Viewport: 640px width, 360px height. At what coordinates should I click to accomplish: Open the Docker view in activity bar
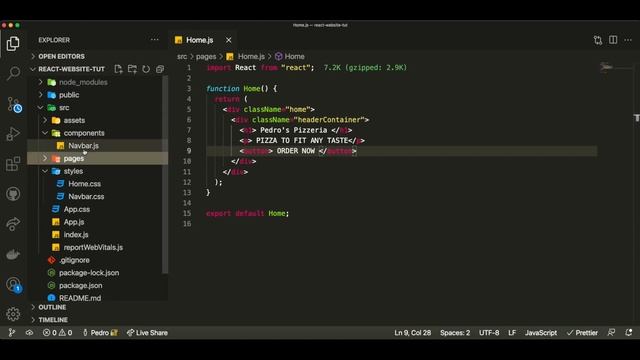pyautogui.click(x=13, y=254)
